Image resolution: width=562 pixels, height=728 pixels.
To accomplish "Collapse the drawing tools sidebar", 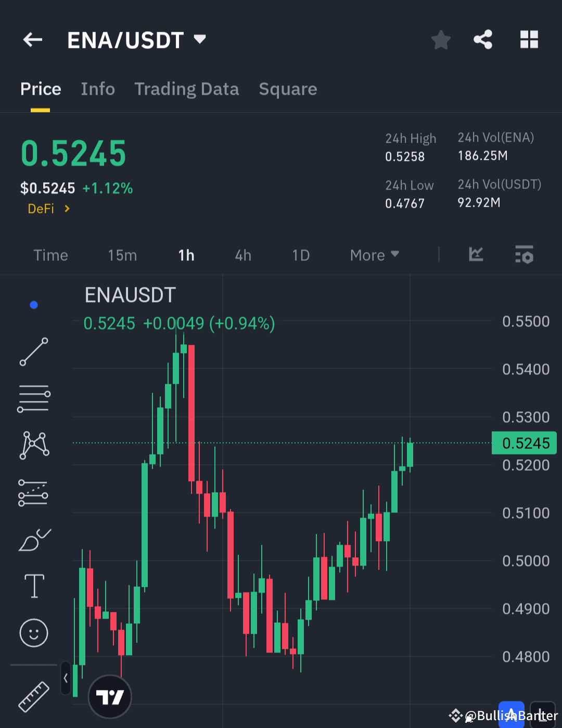I will click(66, 679).
